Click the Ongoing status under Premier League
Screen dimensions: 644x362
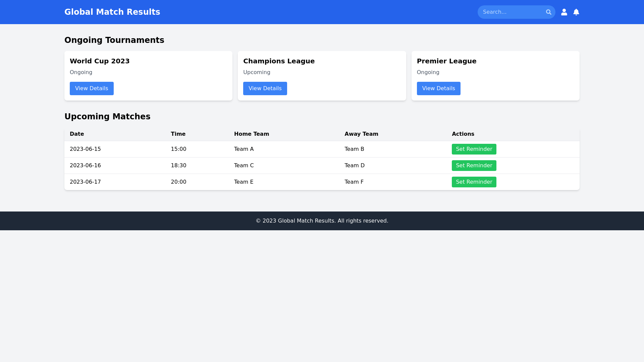tap(428, 72)
